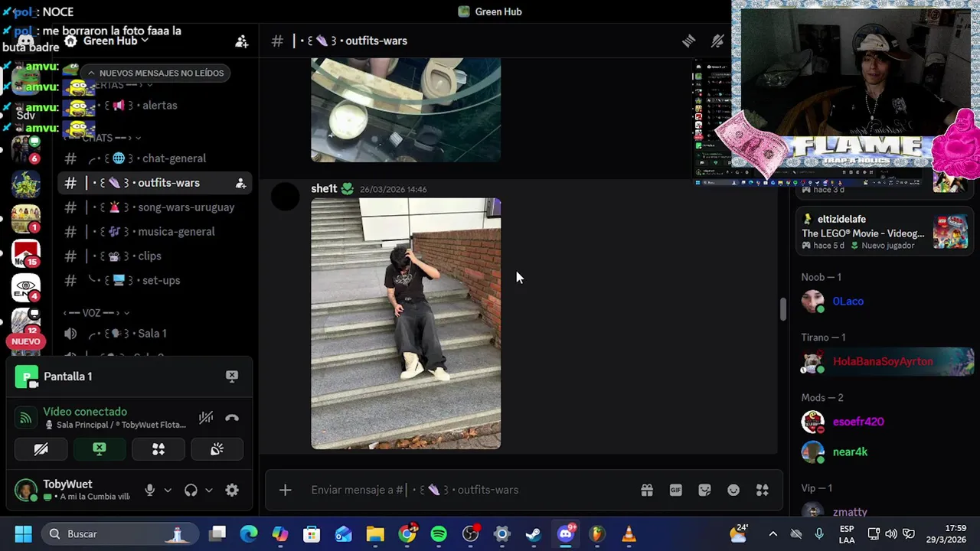Open the clips channel
Viewport: 980px width, 551px height.
click(x=156, y=256)
